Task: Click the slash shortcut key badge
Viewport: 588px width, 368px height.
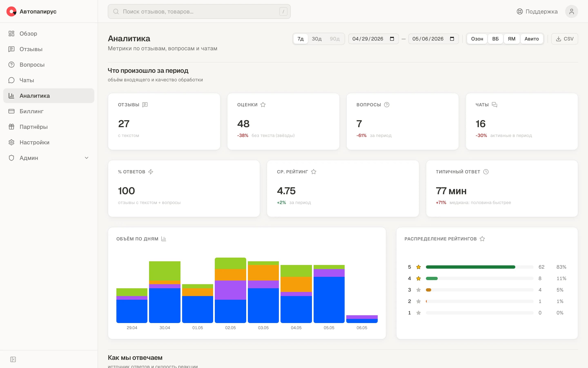Action: pos(283,11)
